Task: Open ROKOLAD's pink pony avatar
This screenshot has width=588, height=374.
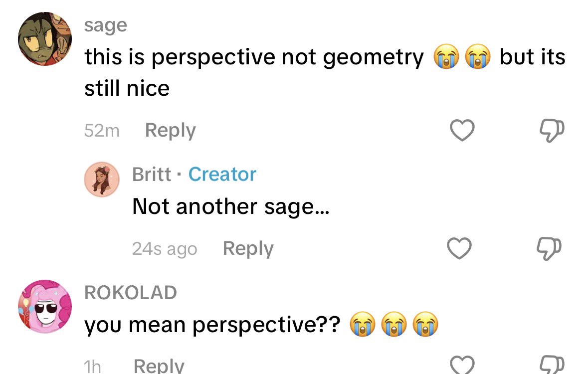Action: click(x=45, y=307)
